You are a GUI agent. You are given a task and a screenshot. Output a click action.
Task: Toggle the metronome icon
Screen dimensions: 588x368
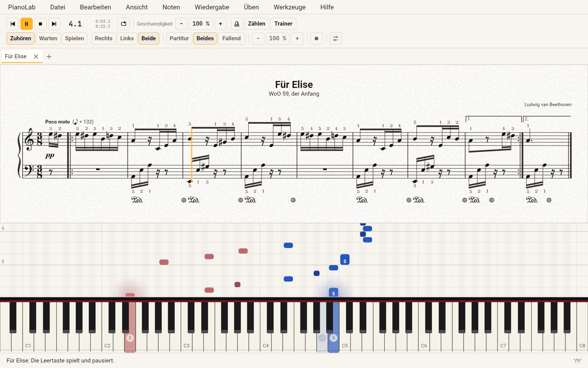pos(237,24)
